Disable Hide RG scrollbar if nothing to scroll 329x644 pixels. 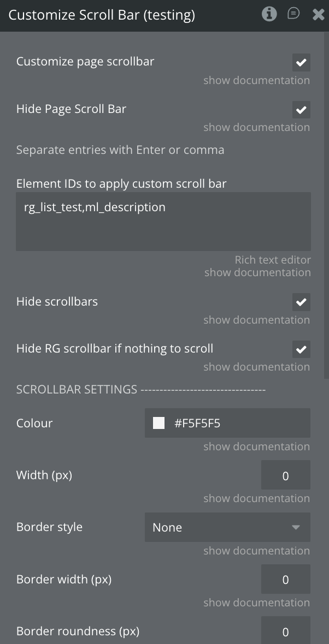[x=301, y=349]
